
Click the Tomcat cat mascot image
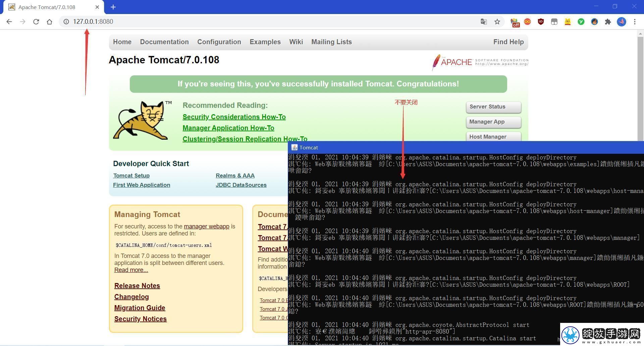142,120
